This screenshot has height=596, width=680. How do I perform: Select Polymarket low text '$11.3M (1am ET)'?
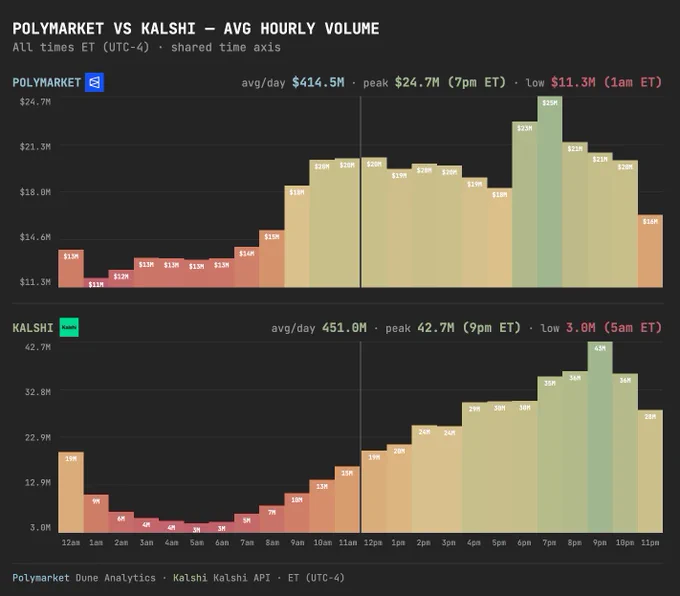pyautogui.click(x=606, y=82)
